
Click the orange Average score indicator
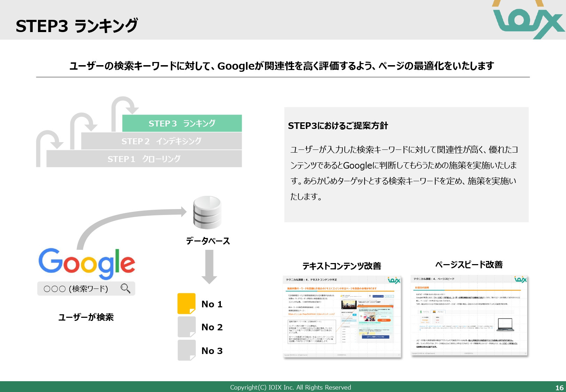[x=425, y=320]
